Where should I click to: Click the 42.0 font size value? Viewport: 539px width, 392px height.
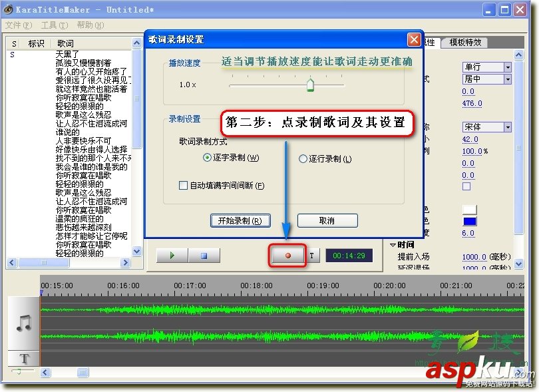point(470,139)
